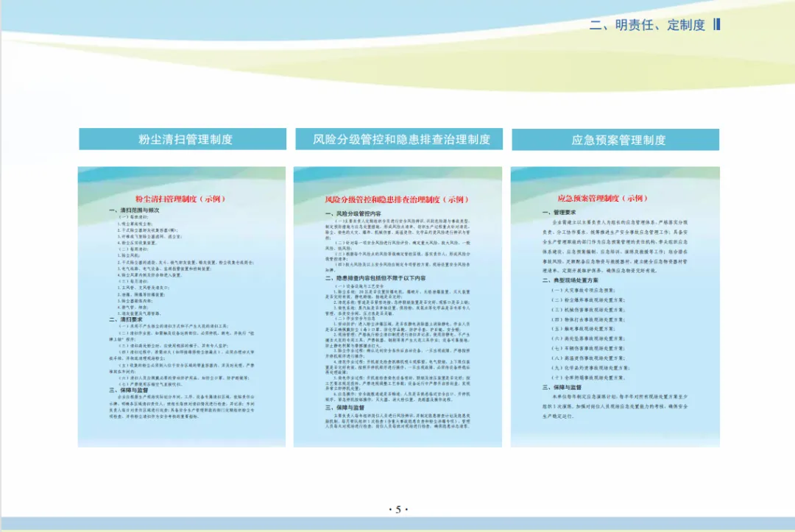Click heading '二、清扫要求'
The height and width of the screenshot is (532, 795).
click(126, 319)
